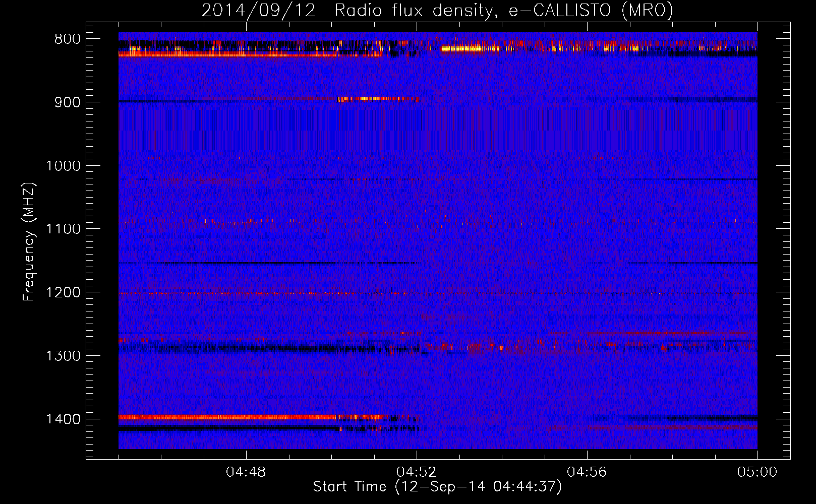This screenshot has width=816, height=504.
Task: Click the '04:52' time axis label
Action: click(x=417, y=472)
